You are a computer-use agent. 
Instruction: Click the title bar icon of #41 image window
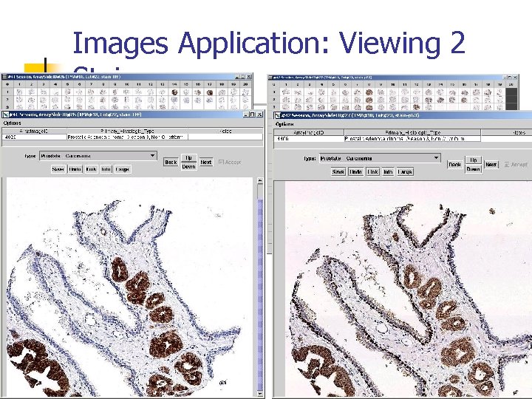click(x=5, y=115)
